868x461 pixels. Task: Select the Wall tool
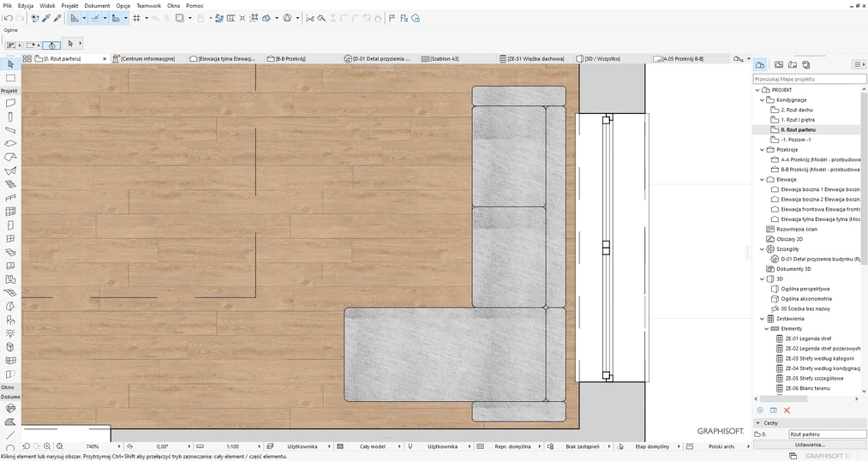pyautogui.click(x=10, y=103)
